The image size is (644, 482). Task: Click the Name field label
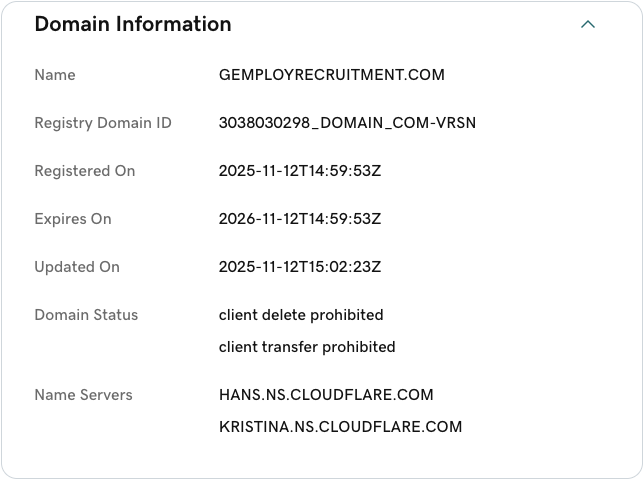55,75
